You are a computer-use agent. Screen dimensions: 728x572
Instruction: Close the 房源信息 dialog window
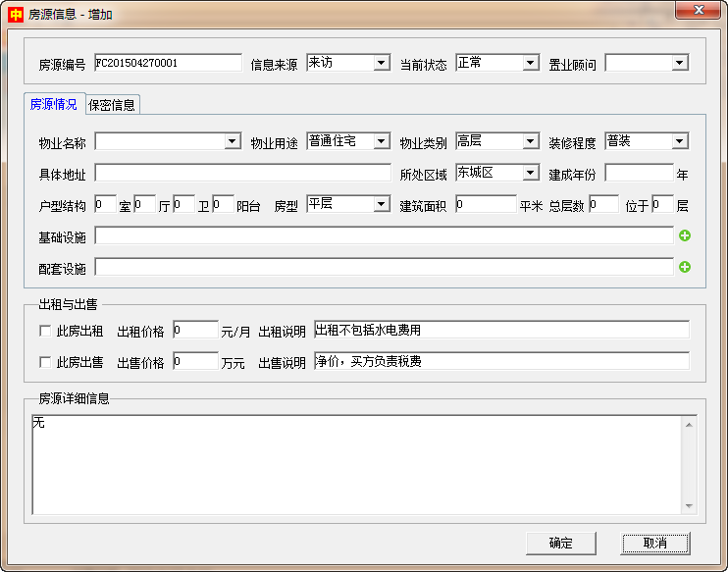698,10
